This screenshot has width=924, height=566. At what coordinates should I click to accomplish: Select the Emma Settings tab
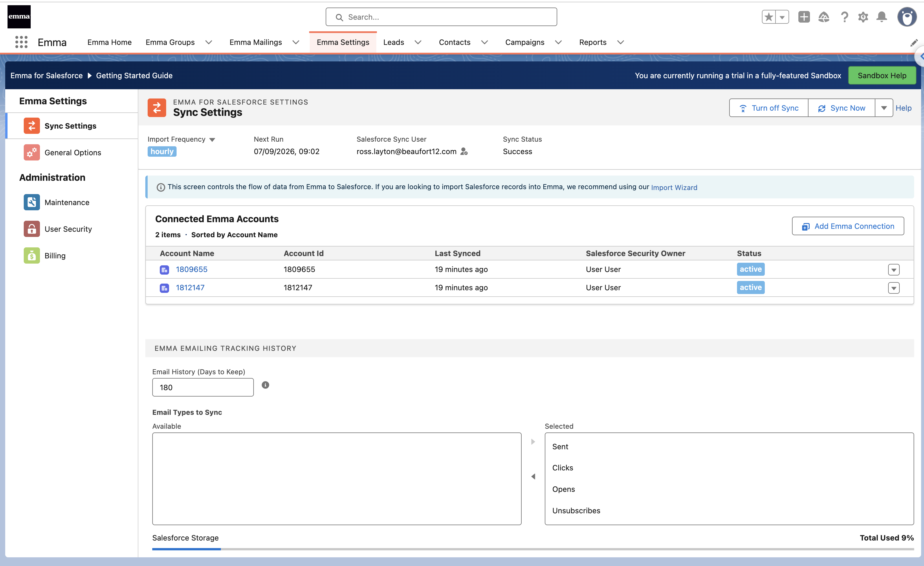[343, 42]
